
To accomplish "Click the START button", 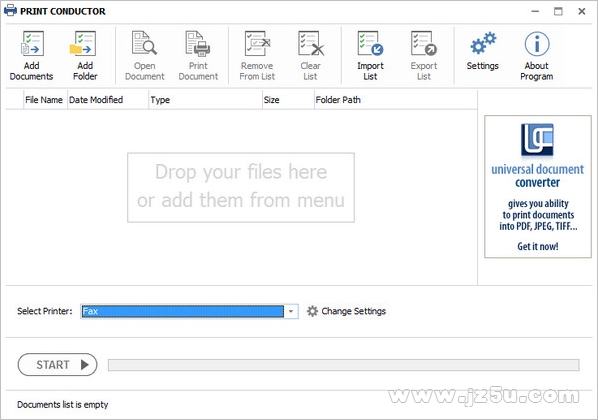I will [x=57, y=365].
